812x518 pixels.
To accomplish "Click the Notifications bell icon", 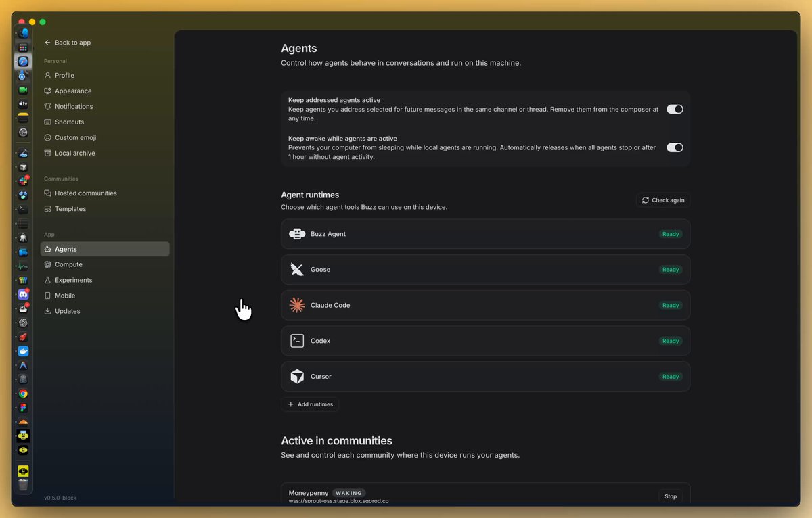I will point(47,107).
